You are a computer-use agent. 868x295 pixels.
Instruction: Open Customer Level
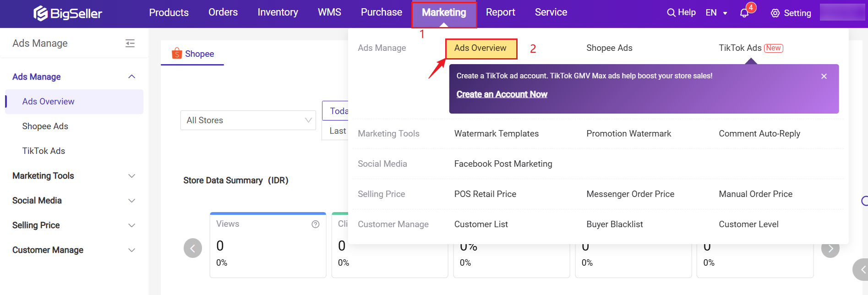pyautogui.click(x=748, y=224)
